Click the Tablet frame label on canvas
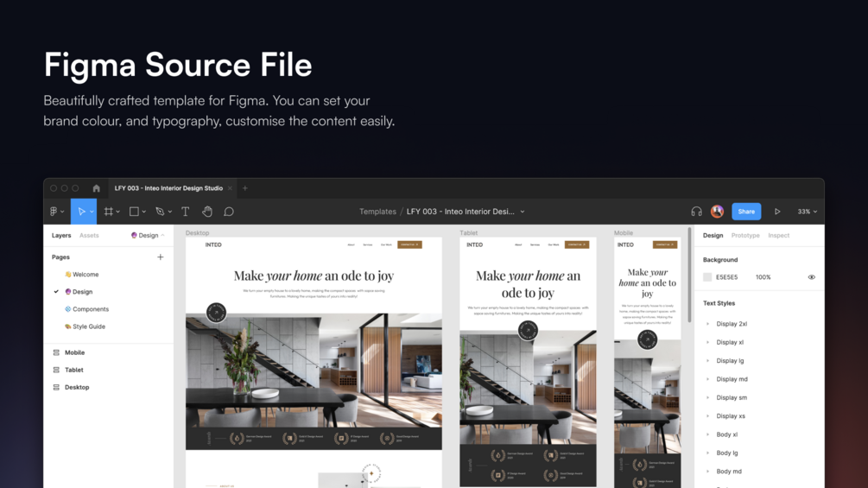The height and width of the screenshot is (488, 868). coord(468,233)
